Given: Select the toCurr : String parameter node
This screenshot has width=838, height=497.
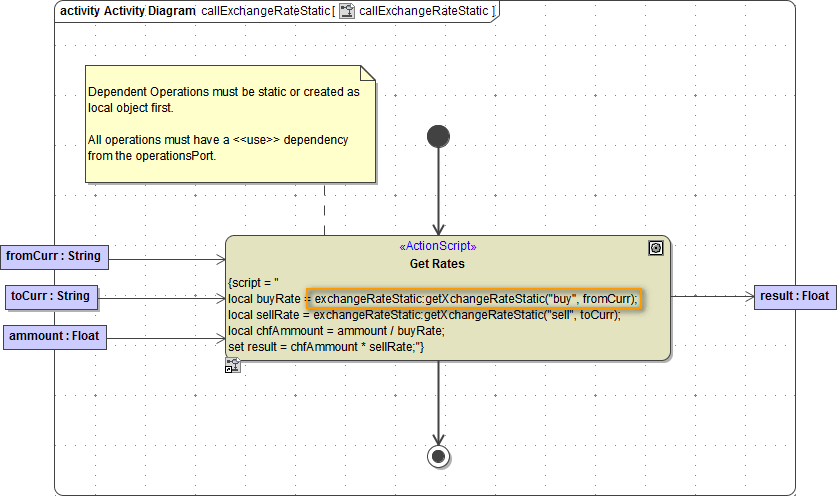Looking at the screenshot, I should click(50, 296).
